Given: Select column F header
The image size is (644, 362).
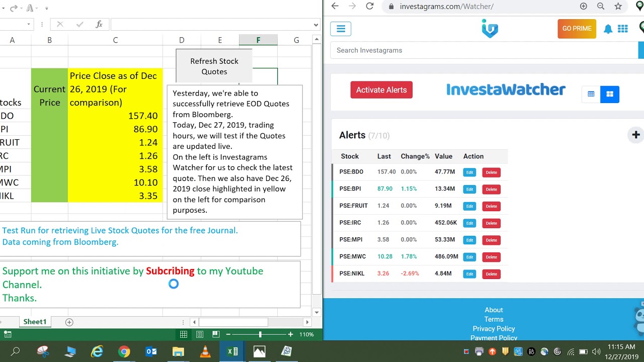Looking at the screenshot, I should coord(258,40).
